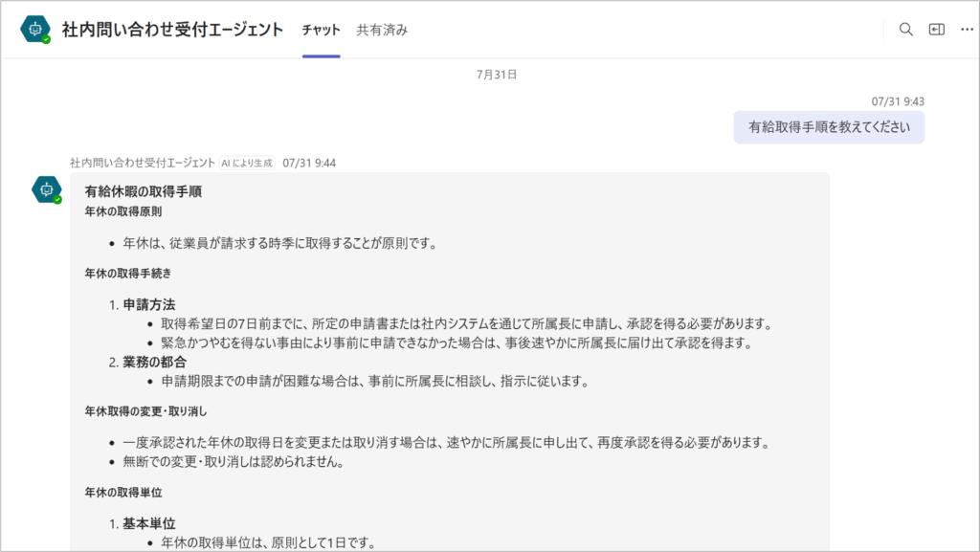980x552 pixels.
Task: Click the pop-out chat panel icon
Action: pos(936,30)
